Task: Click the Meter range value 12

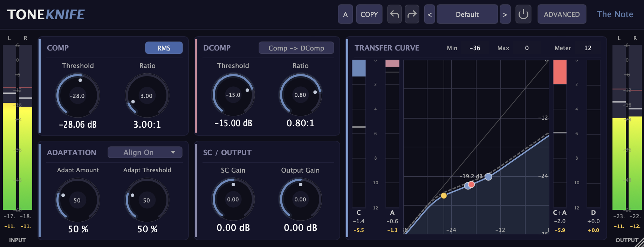Action: point(588,48)
